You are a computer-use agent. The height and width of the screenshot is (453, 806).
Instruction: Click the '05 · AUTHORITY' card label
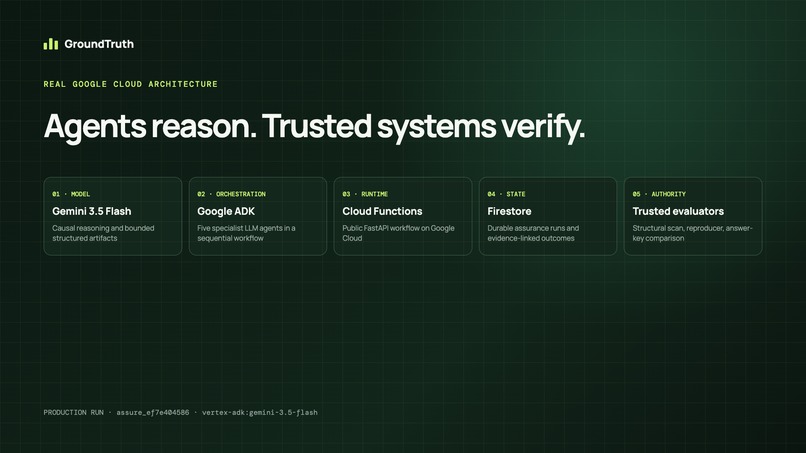point(659,194)
